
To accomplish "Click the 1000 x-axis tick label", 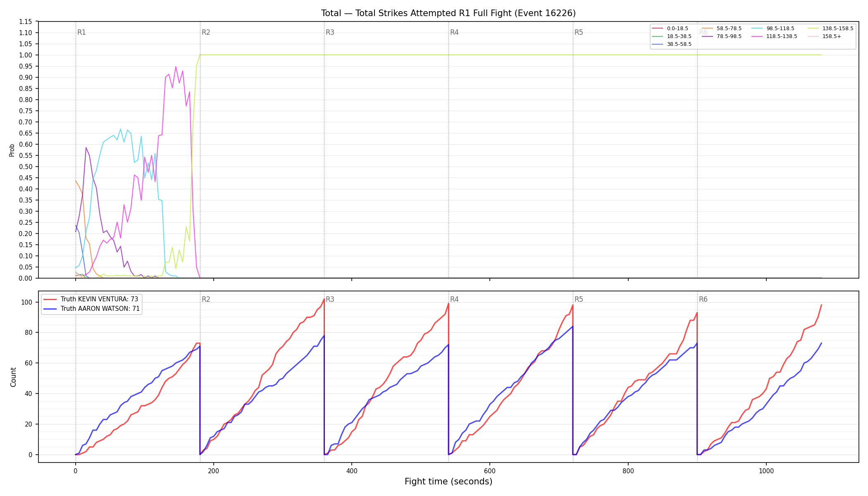I will (x=766, y=471).
